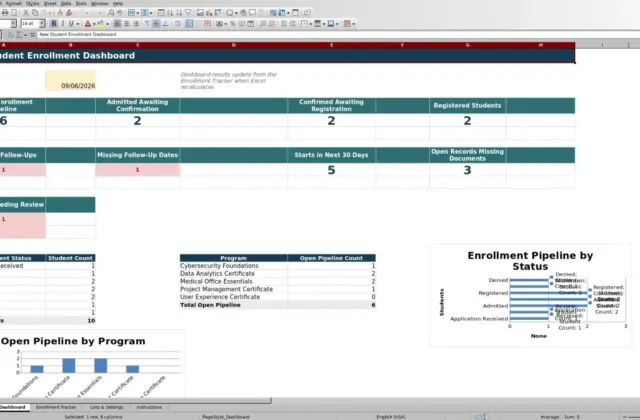
Task: Click the Cut scissors icon
Action: pos(26,13)
